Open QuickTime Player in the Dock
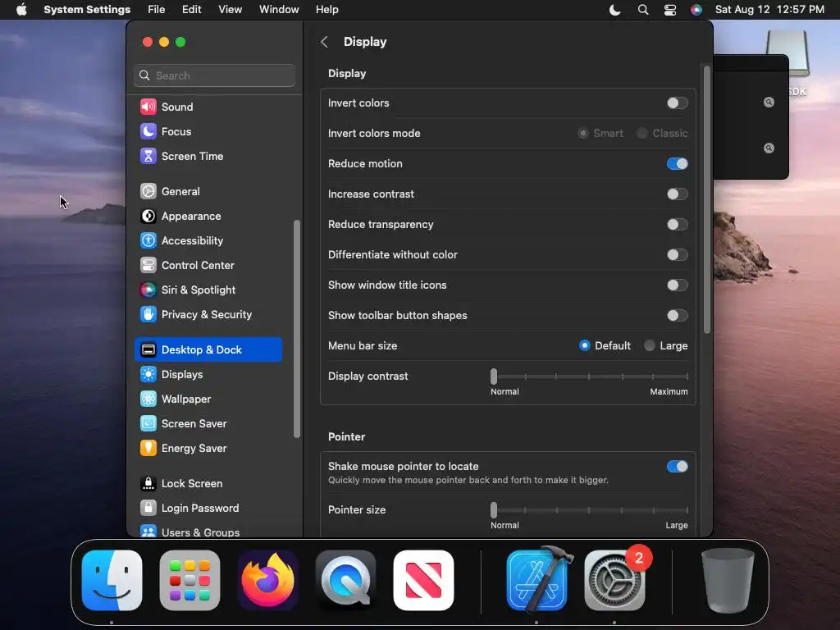The width and height of the screenshot is (840, 630). tap(345, 580)
